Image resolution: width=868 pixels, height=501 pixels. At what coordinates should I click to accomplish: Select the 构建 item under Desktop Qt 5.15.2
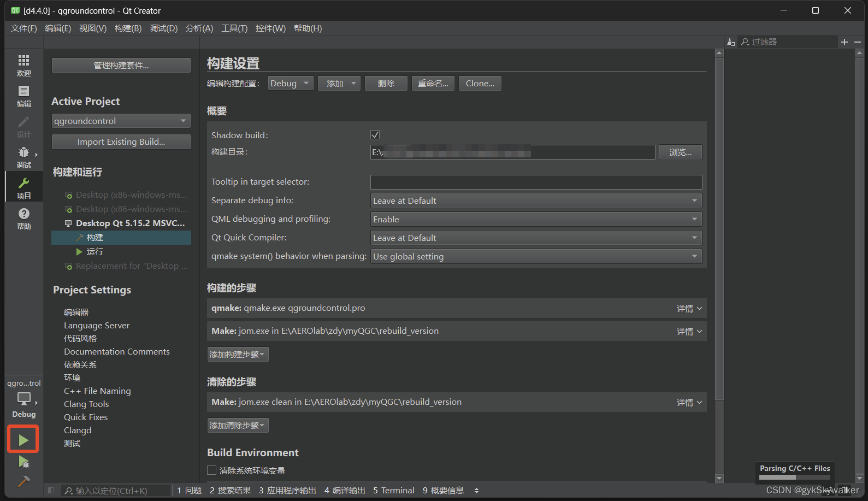[121, 238]
